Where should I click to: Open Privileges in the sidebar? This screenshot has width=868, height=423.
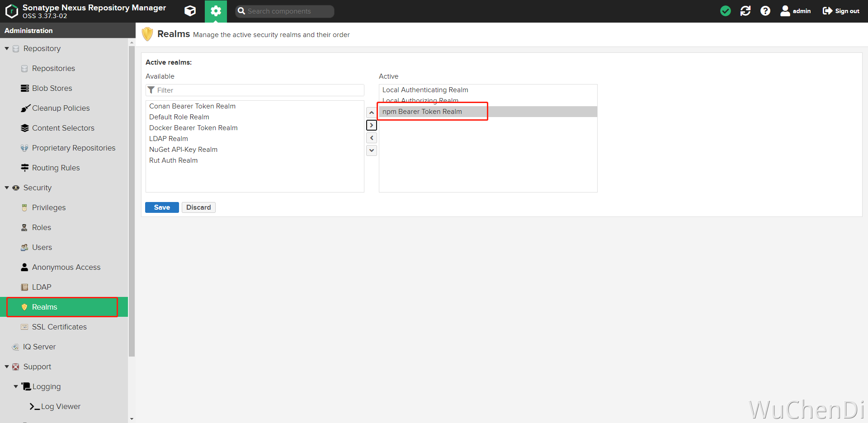(x=49, y=207)
